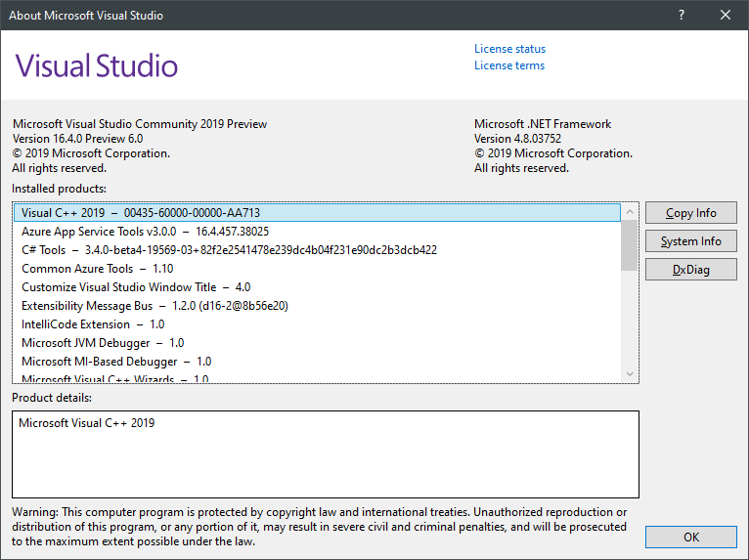Image resolution: width=749 pixels, height=560 pixels.
Task: Select the Common Azure Tools row
Action: 317,269
